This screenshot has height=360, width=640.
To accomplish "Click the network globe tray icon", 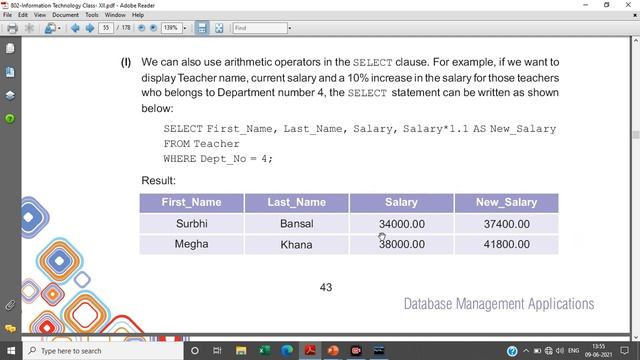I will click(x=549, y=351).
